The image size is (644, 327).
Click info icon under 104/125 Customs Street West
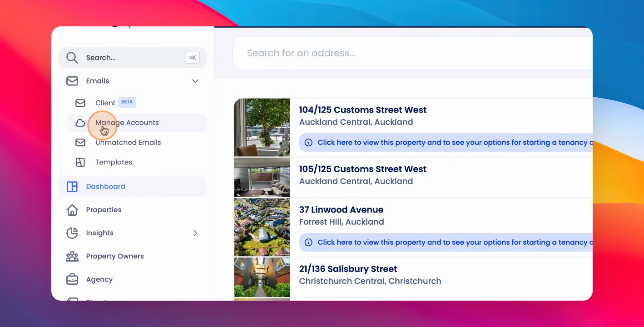pyautogui.click(x=308, y=143)
